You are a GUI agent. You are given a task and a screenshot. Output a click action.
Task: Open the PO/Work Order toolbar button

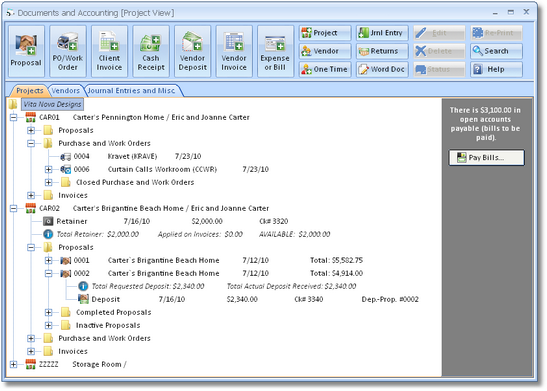[x=68, y=51]
